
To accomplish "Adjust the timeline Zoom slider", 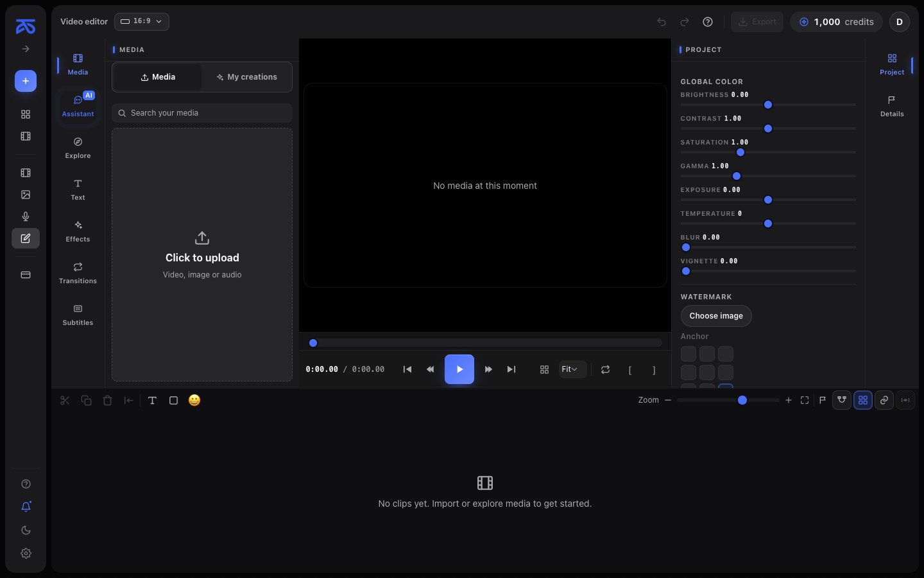I will [728, 400].
